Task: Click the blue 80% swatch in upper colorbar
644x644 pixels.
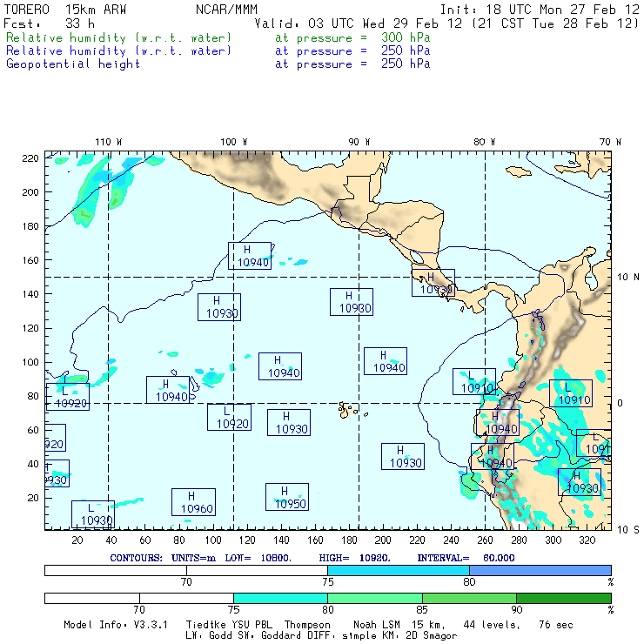Action: [x=540, y=569]
